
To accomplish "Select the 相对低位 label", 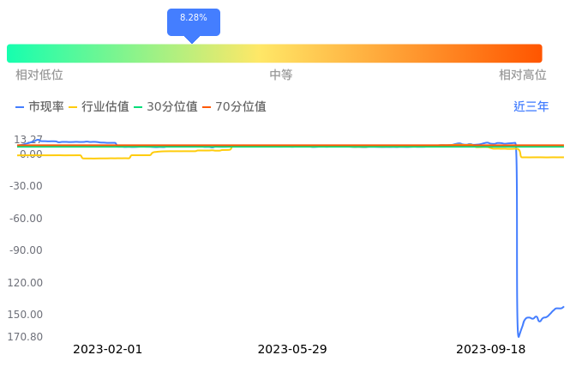I will pos(39,75).
